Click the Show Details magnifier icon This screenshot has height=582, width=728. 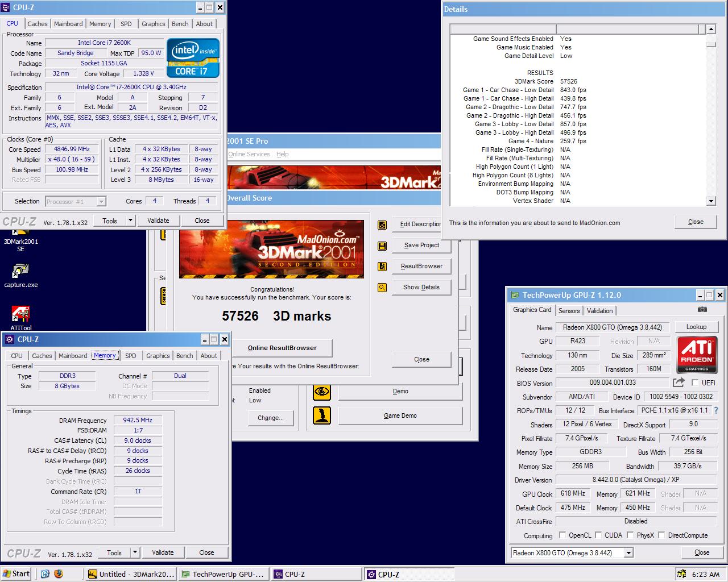pyautogui.click(x=382, y=288)
